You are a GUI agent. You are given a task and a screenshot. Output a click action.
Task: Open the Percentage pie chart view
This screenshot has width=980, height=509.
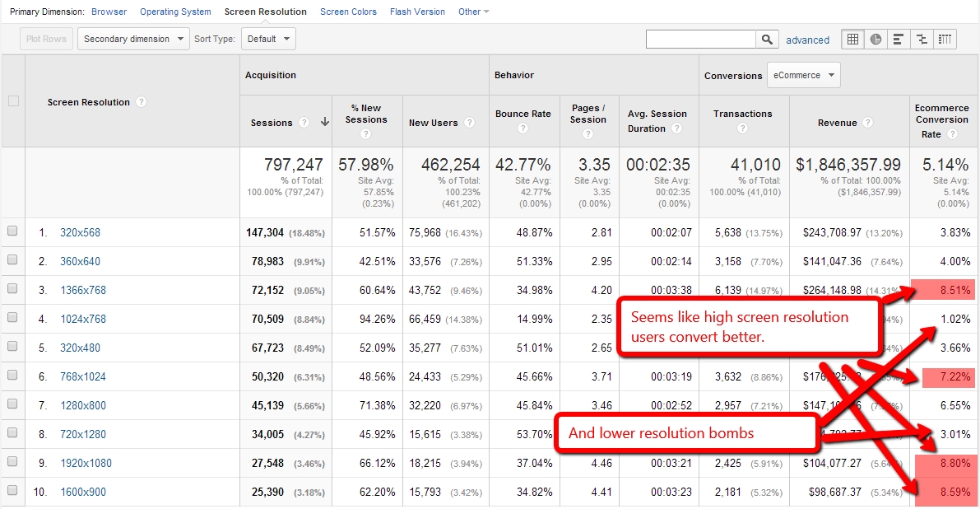(x=875, y=39)
